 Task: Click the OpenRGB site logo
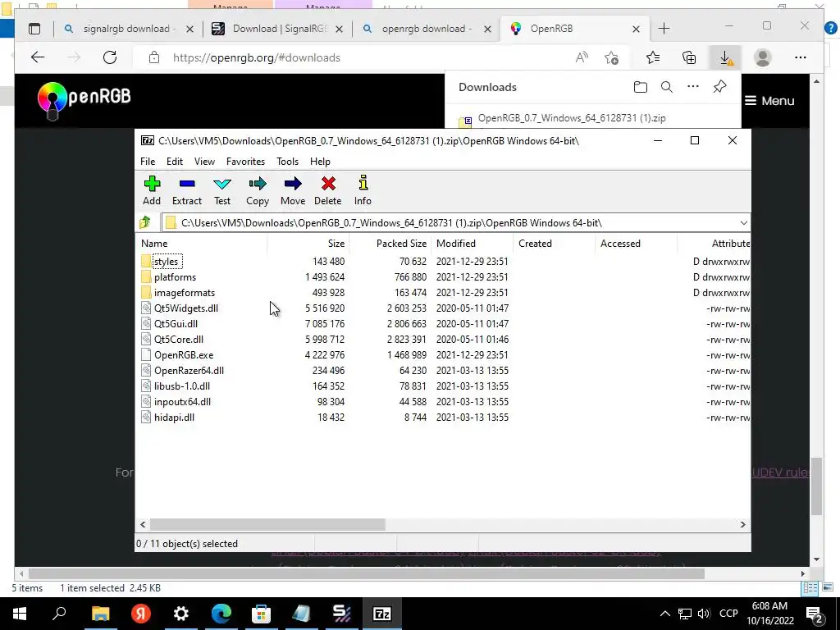click(x=84, y=100)
